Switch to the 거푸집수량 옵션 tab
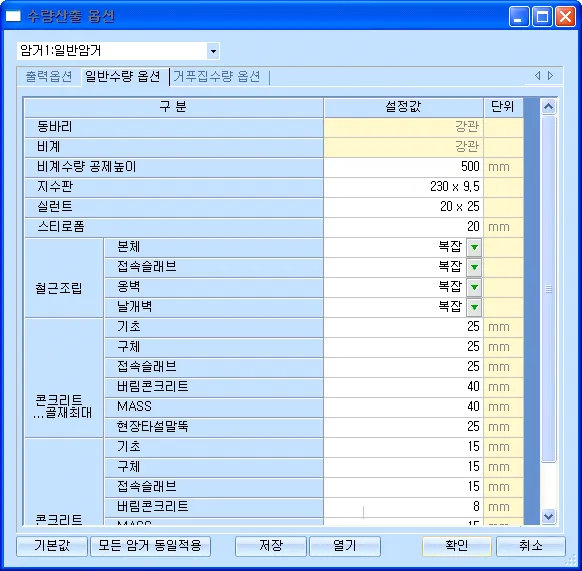Screen dimensions: 582x571 pos(217,76)
